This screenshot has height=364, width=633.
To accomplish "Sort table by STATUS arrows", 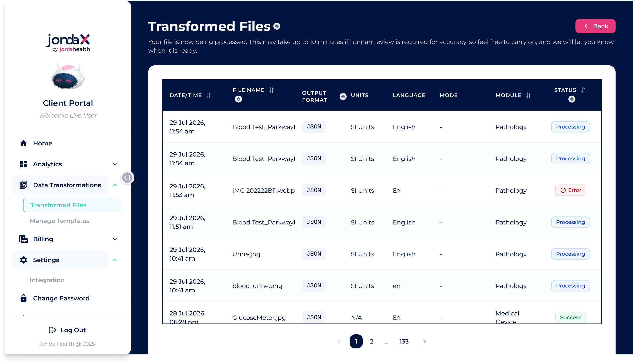I will click(x=583, y=90).
